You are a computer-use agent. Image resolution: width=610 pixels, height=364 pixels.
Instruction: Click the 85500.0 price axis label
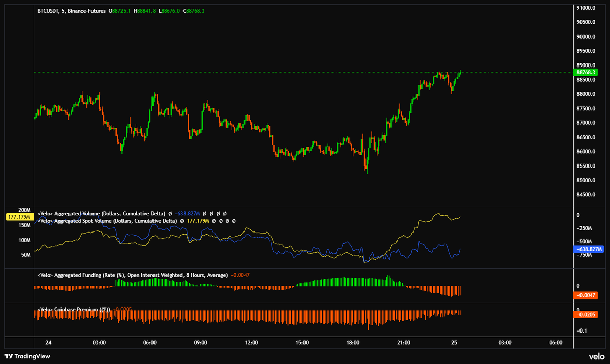pyautogui.click(x=587, y=166)
